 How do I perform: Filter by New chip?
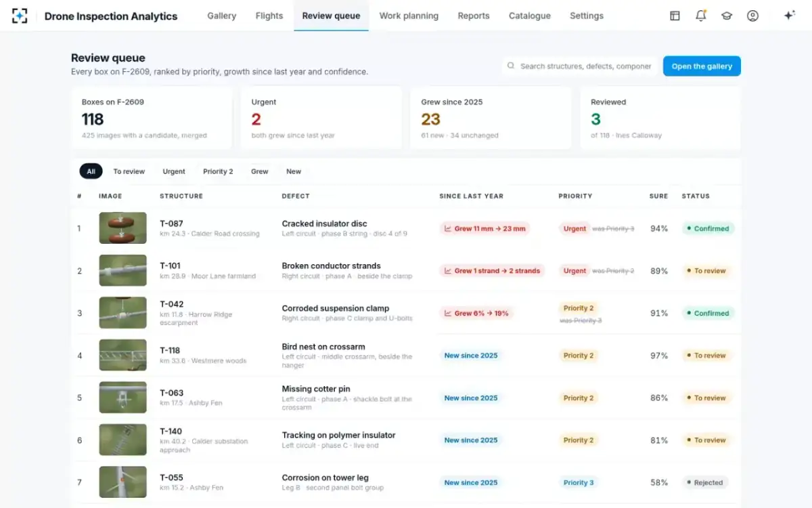294,171
